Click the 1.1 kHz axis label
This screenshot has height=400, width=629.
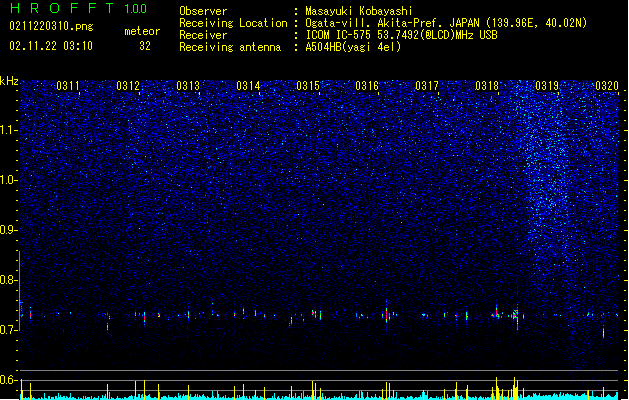pyautogui.click(x=9, y=130)
